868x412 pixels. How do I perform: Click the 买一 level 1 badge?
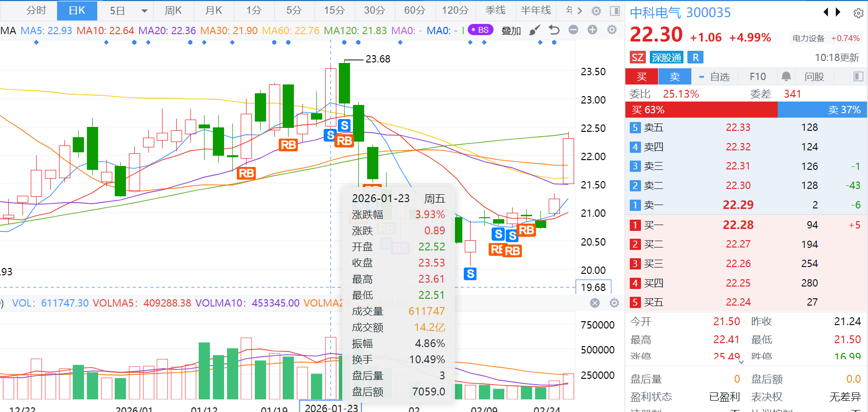[635, 225]
